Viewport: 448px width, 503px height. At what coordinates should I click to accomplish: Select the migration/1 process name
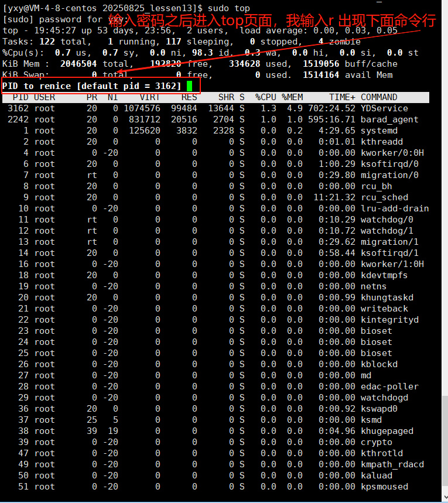pyautogui.click(x=389, y=242)
